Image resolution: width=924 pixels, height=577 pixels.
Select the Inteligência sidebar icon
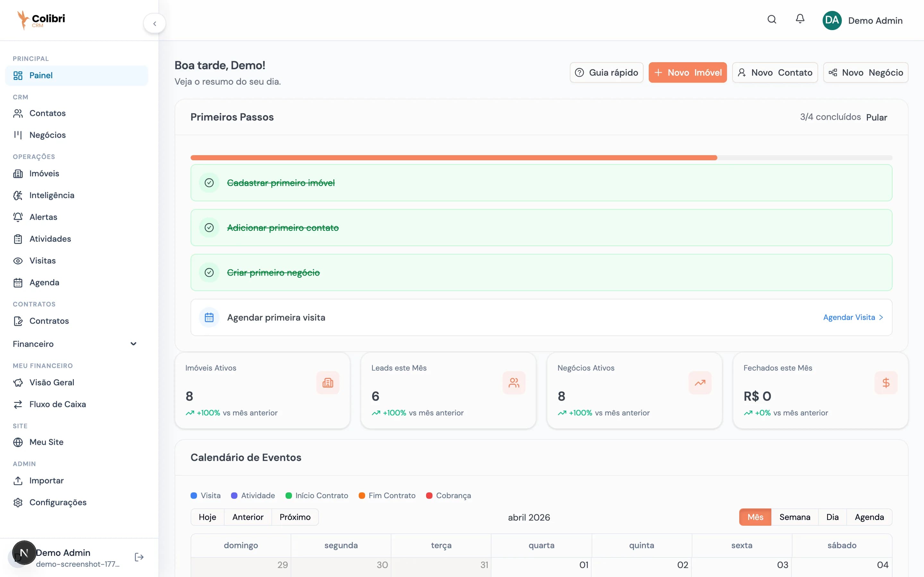tap(18, 195)
